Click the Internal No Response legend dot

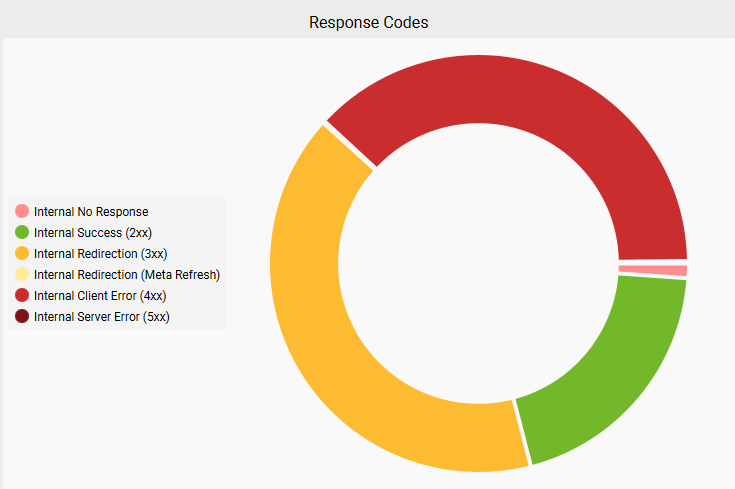point(22,212)
